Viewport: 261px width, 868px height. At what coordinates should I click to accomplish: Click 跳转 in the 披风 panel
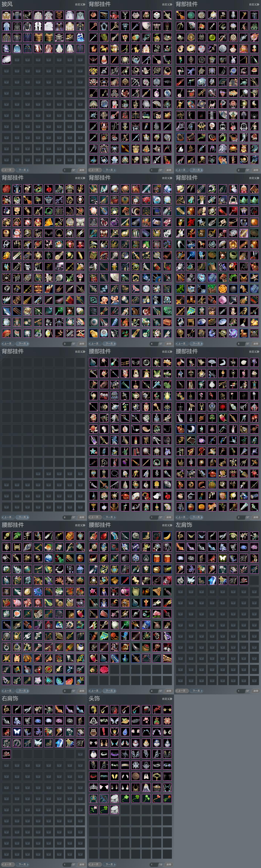pos(82,170)
